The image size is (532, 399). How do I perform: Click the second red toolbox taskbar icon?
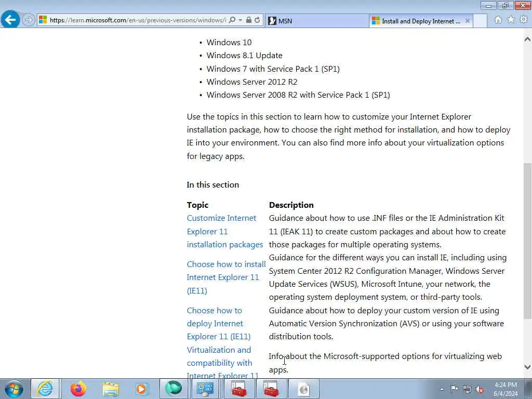271,389
